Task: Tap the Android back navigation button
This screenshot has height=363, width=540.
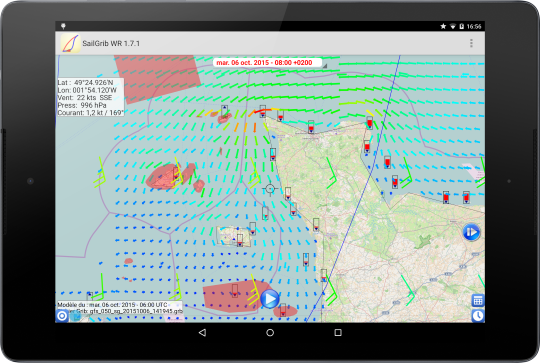Action: [202, 332]
